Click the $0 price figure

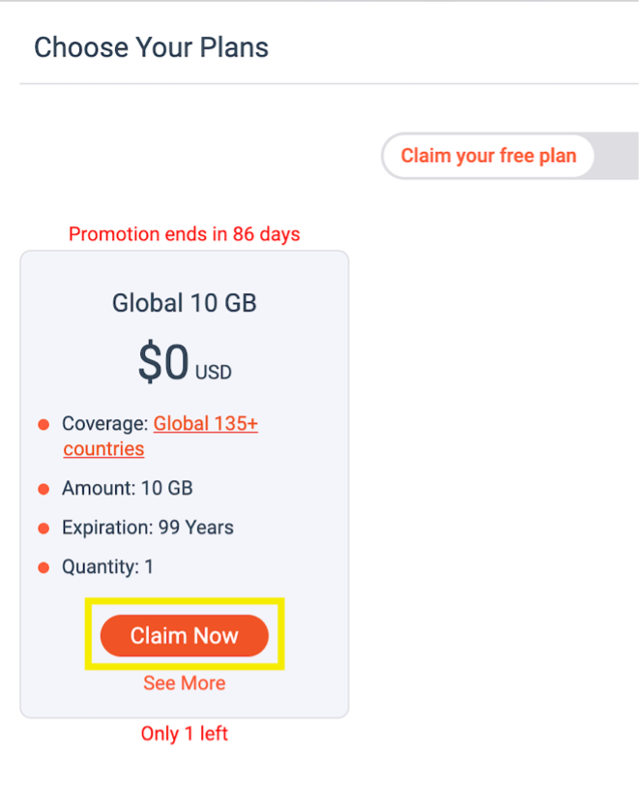click(163, 362)
